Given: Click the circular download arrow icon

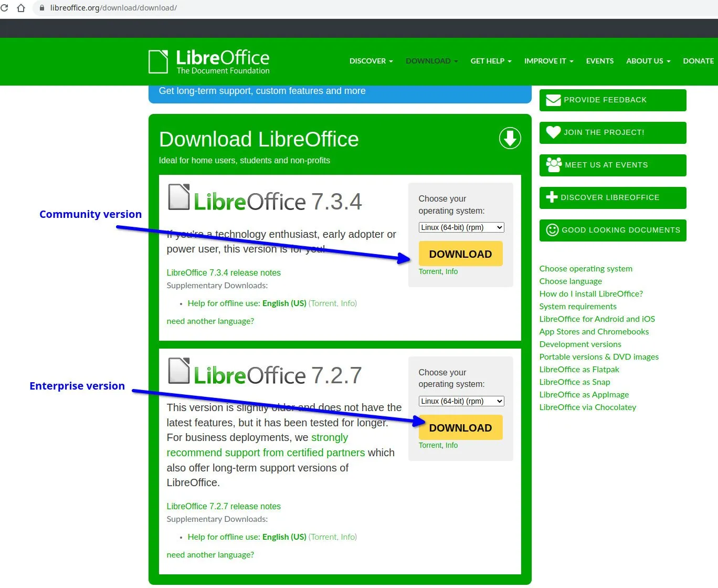Looking at the screenshot, I should click(509, 138).
